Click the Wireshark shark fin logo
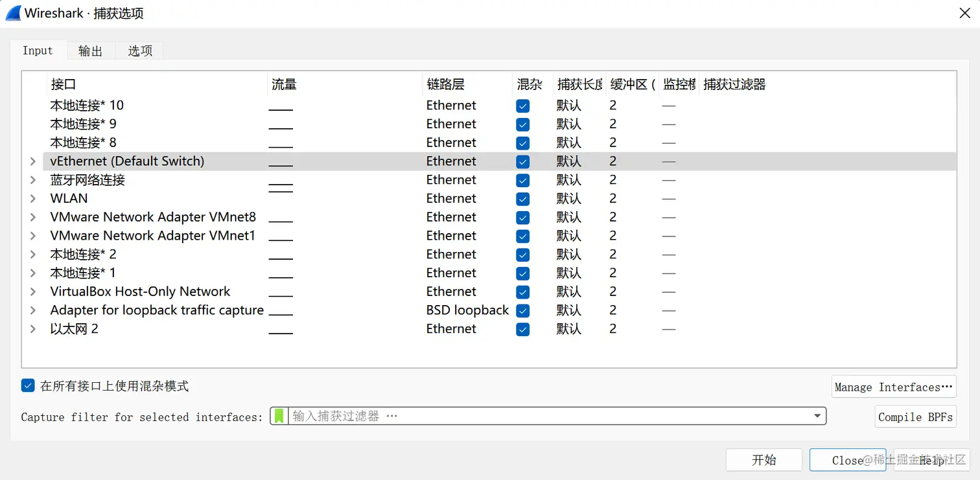 click(x=13, y=13)
